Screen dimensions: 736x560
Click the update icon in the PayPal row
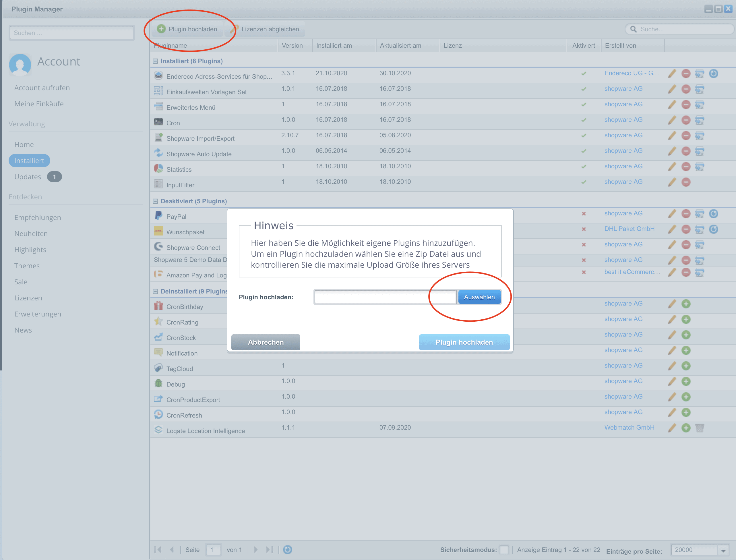pos(713,214)
